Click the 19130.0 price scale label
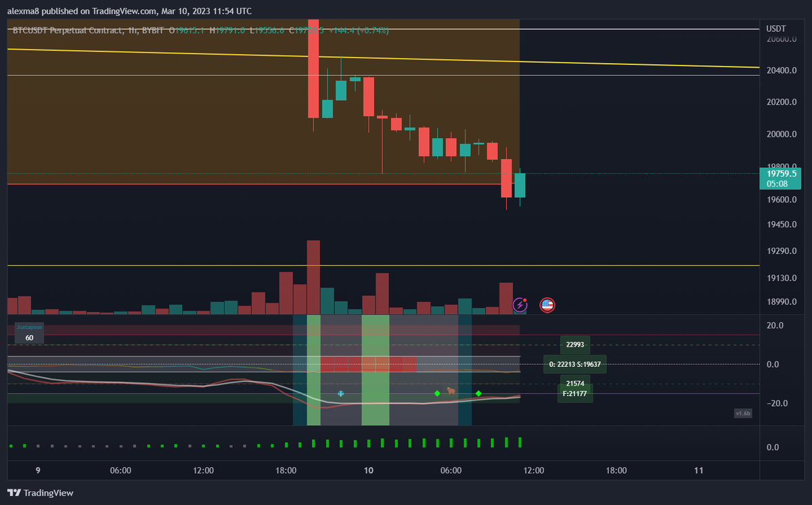The width and height of the screenshot is (812, 505). coord(780,278)
